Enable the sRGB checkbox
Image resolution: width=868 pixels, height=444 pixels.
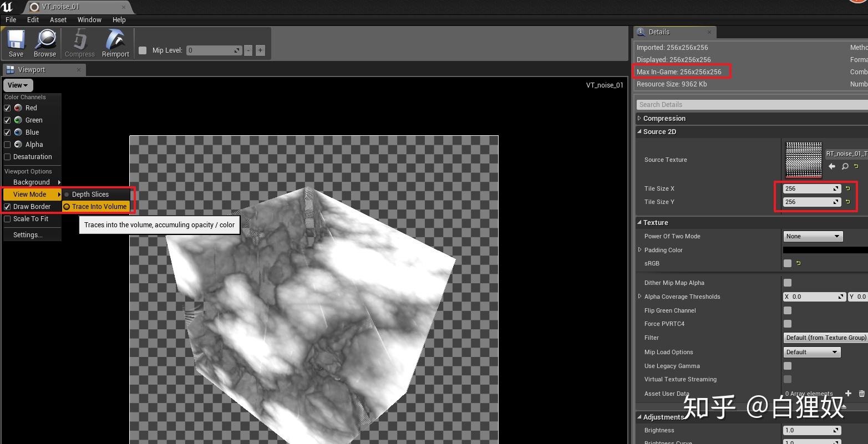(787, 263)
